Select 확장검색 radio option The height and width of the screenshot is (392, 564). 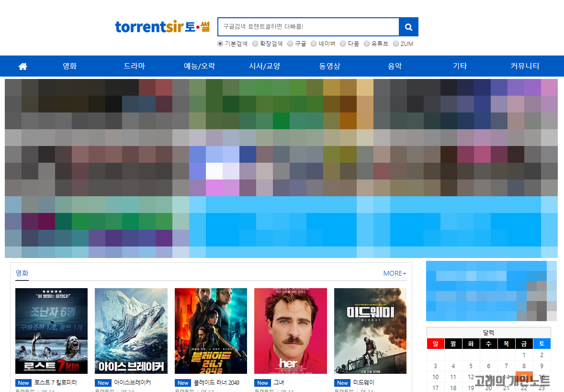[x=255, y=44]
